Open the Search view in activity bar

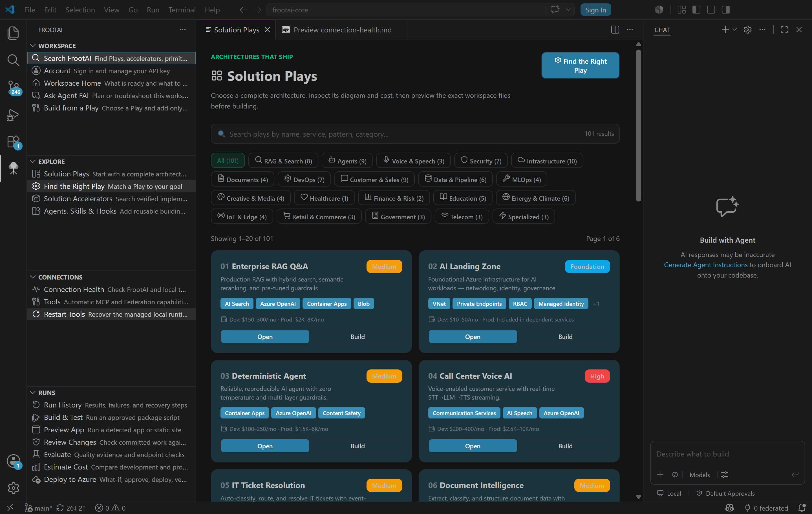coord(13,60)
